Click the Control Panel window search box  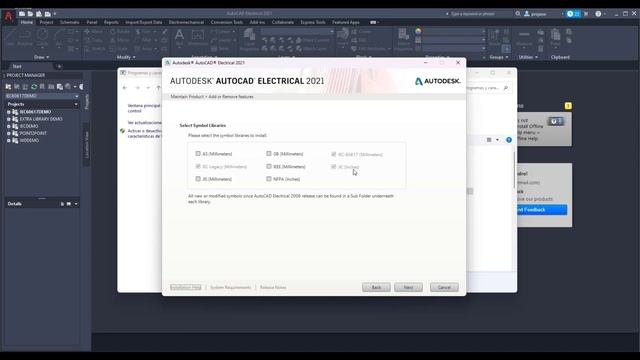click(x=488, y=88)
